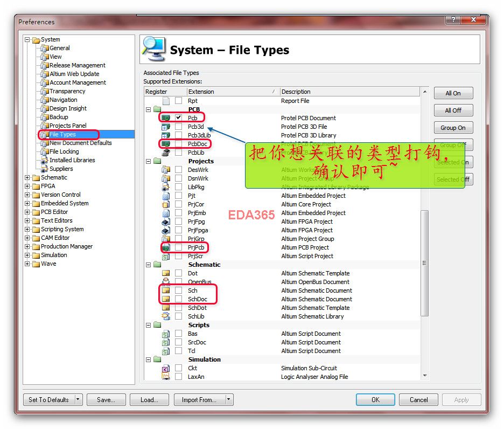The height and width of the screenshot is (429, 504).
Task: Click the PrjPcb project icon
Action: click(166, 247)
